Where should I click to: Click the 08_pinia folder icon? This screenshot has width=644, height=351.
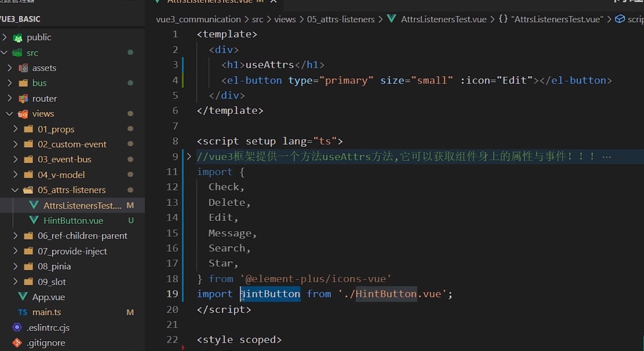(x=29, y=266)
